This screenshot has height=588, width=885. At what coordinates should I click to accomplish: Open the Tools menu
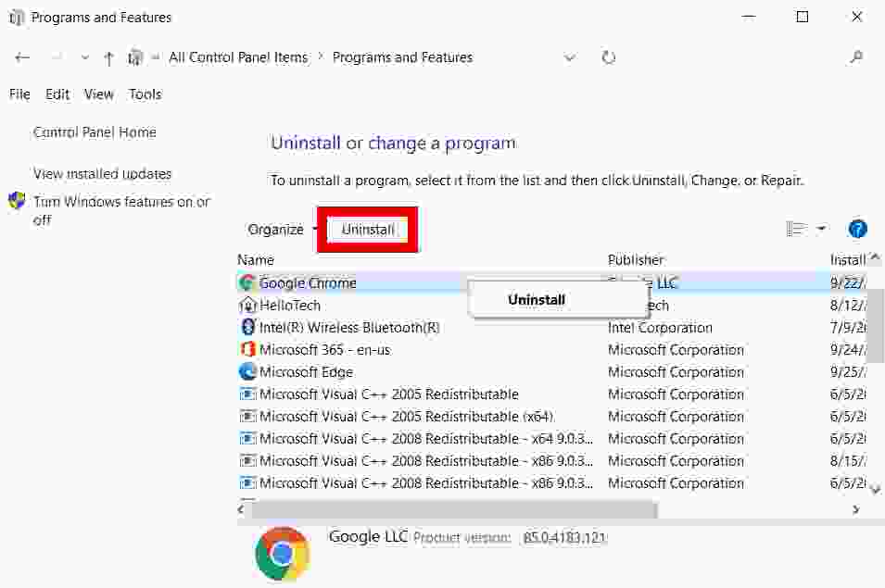pos(145,94)
